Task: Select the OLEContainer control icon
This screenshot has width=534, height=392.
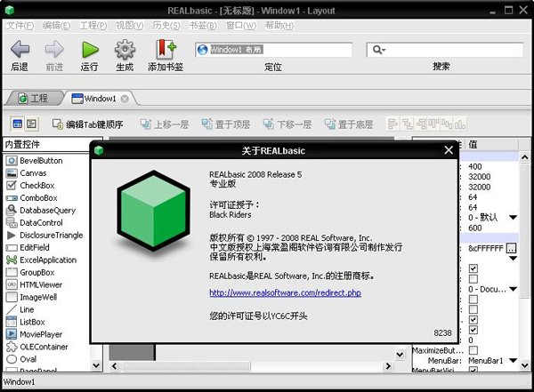Action: pos(12,347)
